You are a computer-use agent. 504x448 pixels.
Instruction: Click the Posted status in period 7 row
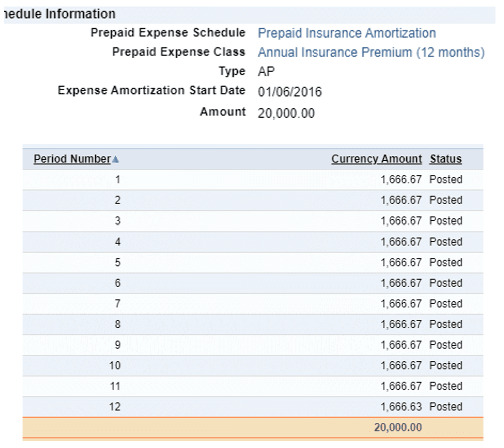tap(446, 303)
